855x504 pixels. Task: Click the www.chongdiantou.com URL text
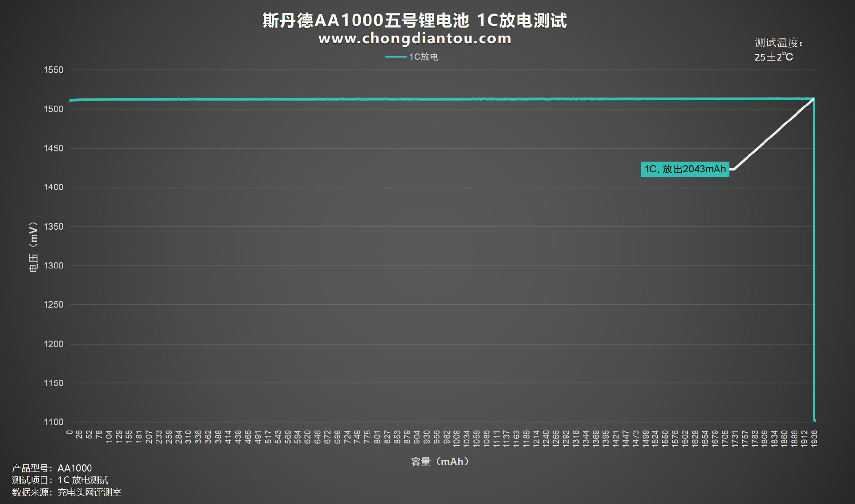pyautogui.click(x=415, y=39)
